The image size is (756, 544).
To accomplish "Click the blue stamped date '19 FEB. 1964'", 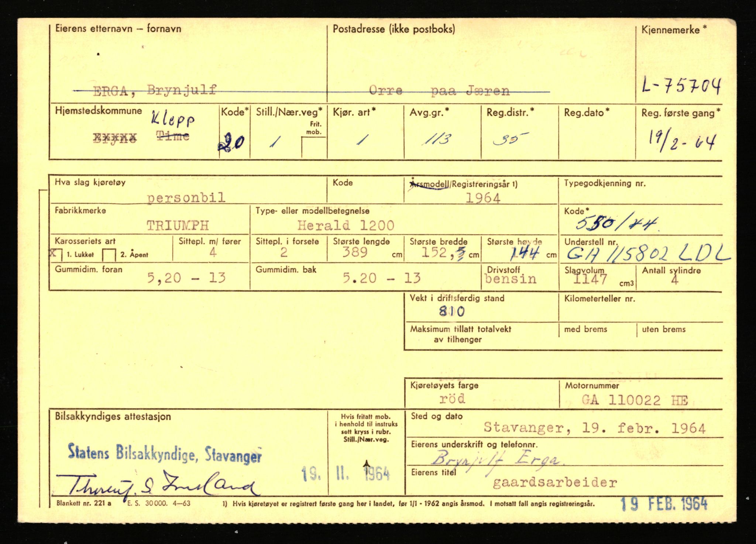I will pyautogui.click(x=664, y=504).
